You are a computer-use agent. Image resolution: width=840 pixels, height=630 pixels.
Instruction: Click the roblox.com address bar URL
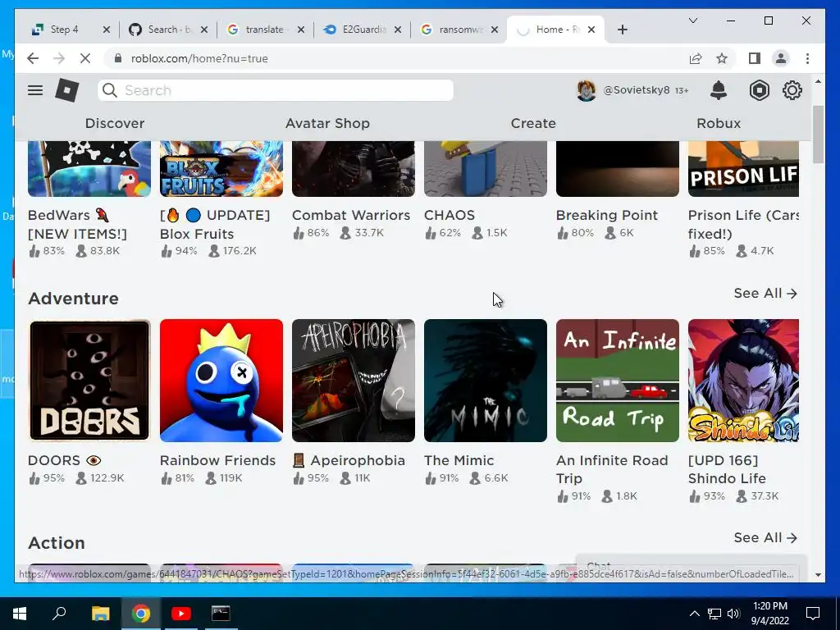199,58
